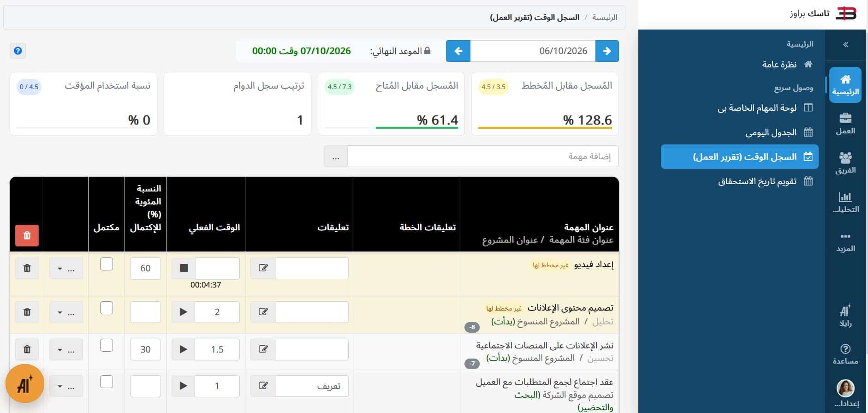The height and width of the screenshot is (413, 868).
Task: Mark تصميم محتوى الإعلانات as completed
Action: pos(107,308)
